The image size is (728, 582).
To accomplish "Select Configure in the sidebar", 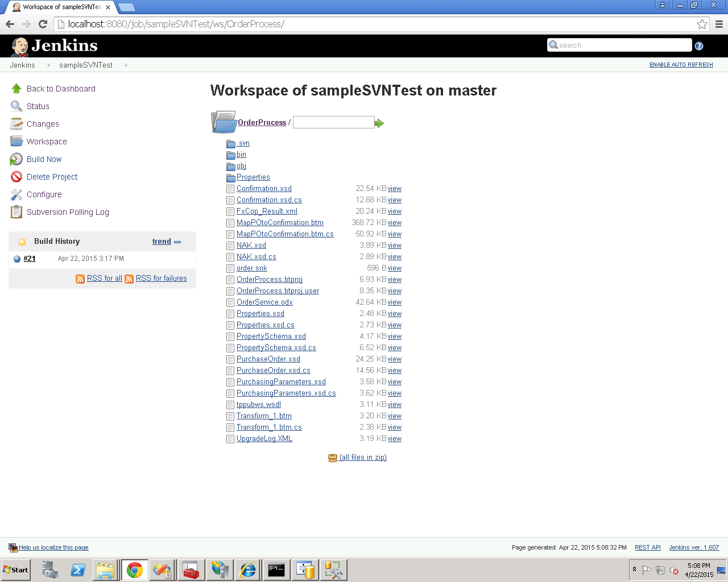I will click(x=44, y=194).
